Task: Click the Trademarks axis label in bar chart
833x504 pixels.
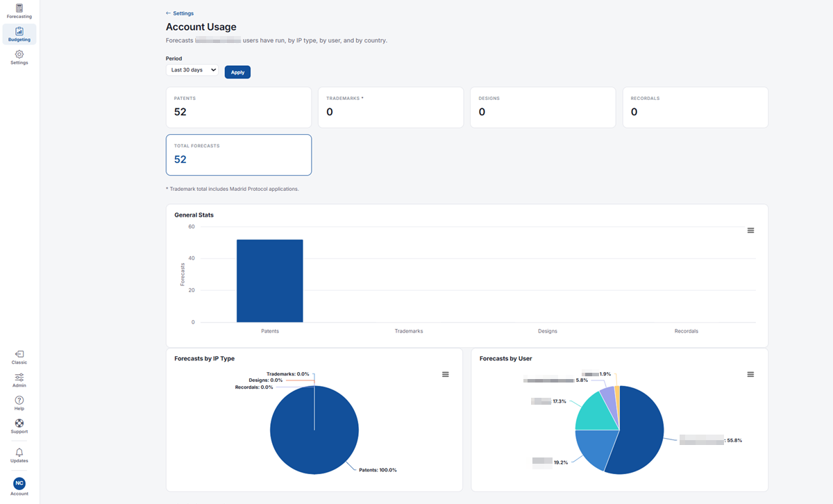Action: coord(409,331)
